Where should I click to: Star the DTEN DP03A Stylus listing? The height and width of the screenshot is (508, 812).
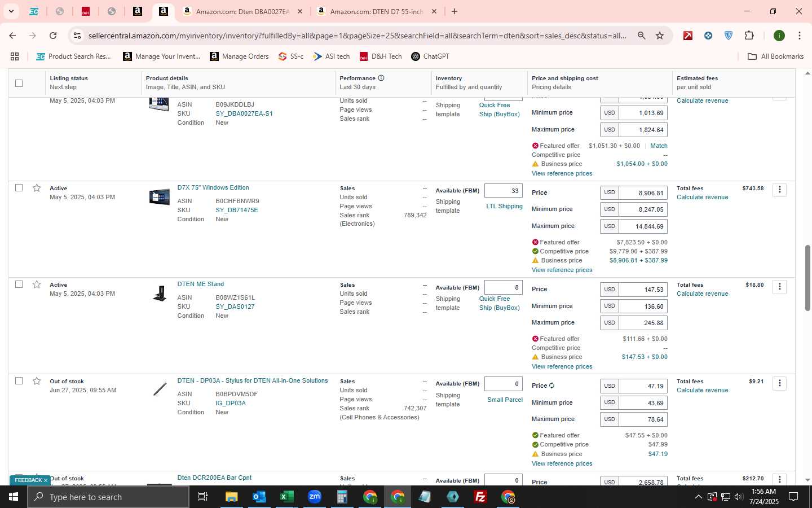pos(37,381)
